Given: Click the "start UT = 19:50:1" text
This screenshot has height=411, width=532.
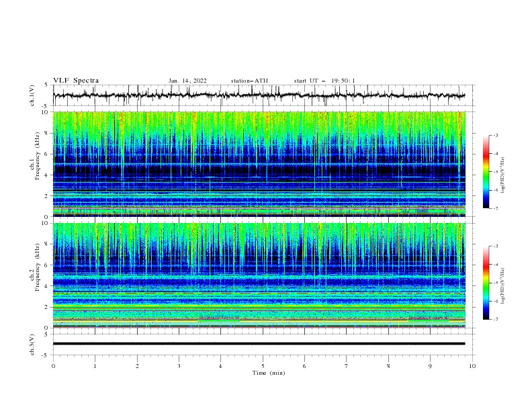Looking at the screenshot, I should coord(324,81).
